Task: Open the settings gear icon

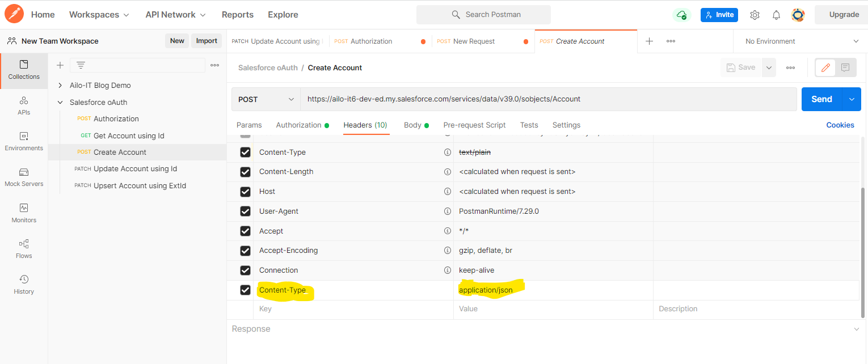Action: click(x=755, y=15)
